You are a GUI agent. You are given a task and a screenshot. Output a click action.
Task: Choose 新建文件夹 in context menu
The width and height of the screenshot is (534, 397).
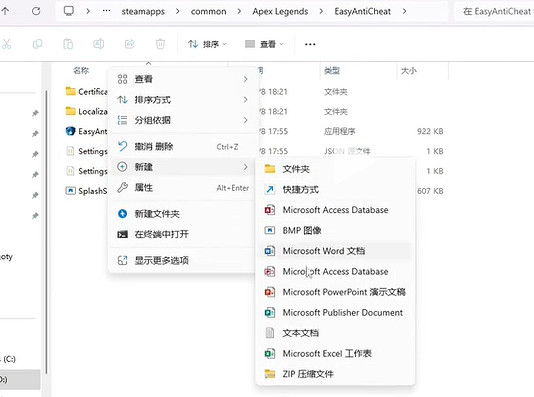[x=183, y=213]
